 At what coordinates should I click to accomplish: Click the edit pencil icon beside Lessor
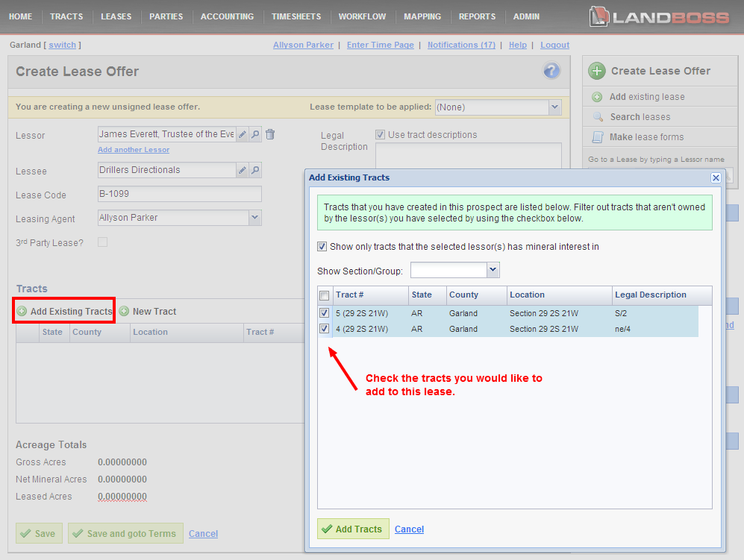click(243, 134)
